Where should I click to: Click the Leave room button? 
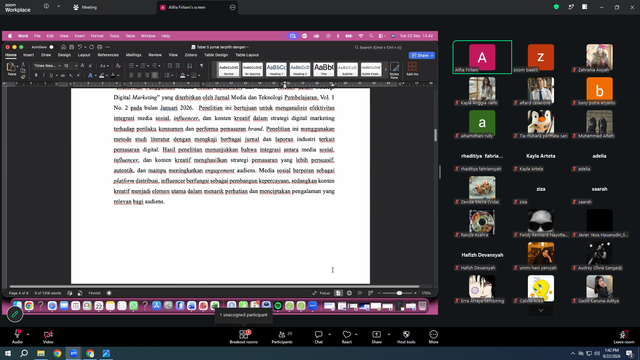[624, 337]
